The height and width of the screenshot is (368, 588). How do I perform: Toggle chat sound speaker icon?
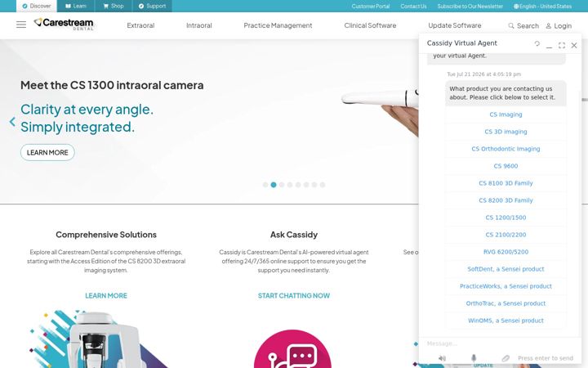click(x=442, y=358)
